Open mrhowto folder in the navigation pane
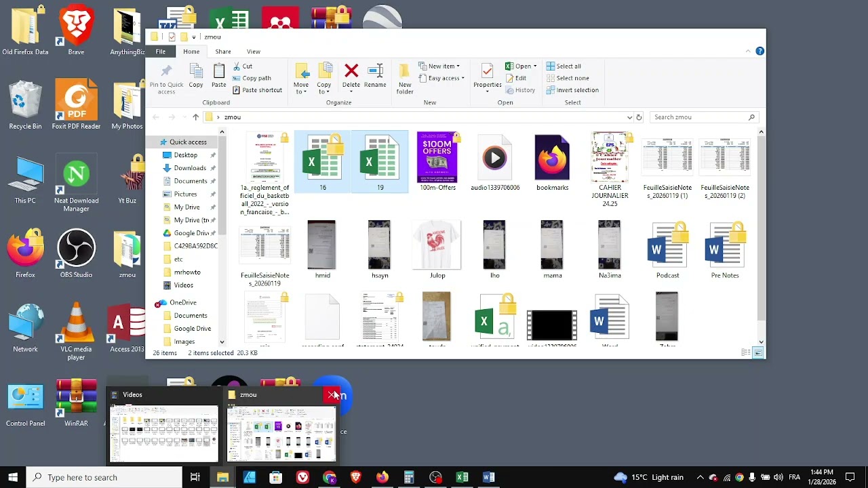Screen dimensions: 868x488 pos(187,272)
